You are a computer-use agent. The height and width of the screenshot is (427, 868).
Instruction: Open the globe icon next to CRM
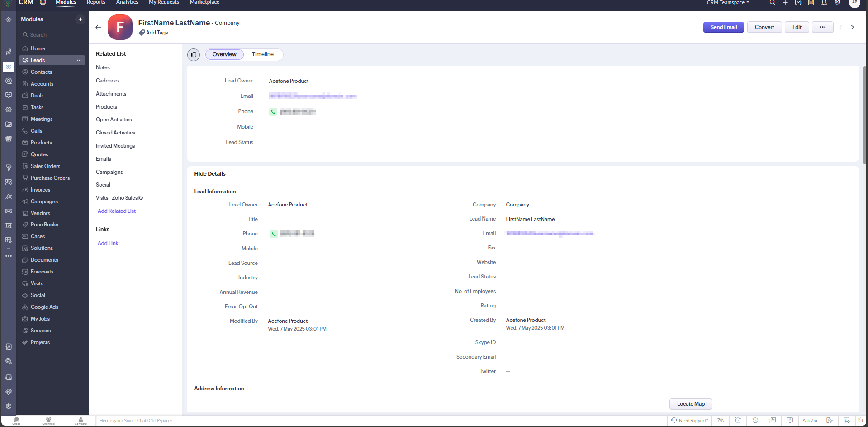(43, 3)
